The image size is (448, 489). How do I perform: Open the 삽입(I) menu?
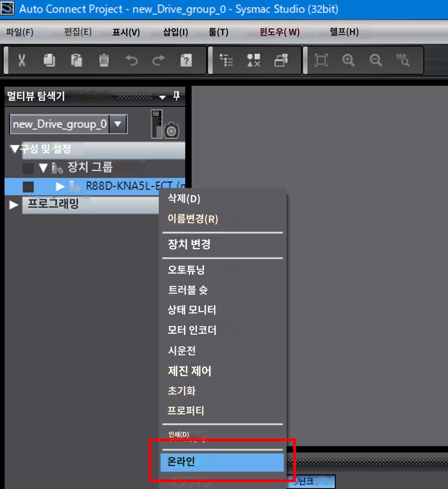[x=175, y=32]
